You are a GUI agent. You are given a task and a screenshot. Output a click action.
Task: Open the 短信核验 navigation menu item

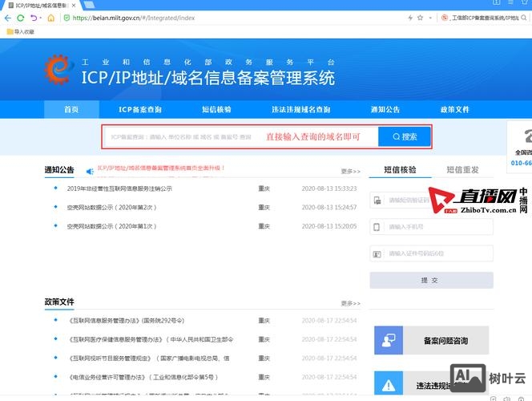click(x=216, y=109)
